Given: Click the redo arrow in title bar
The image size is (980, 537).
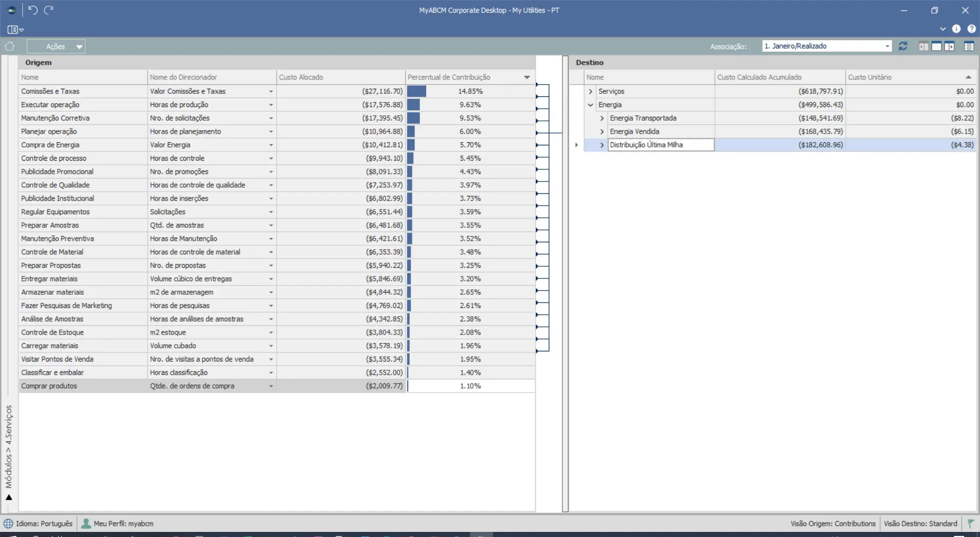Looking at the screenshot, I should (48, 10).
